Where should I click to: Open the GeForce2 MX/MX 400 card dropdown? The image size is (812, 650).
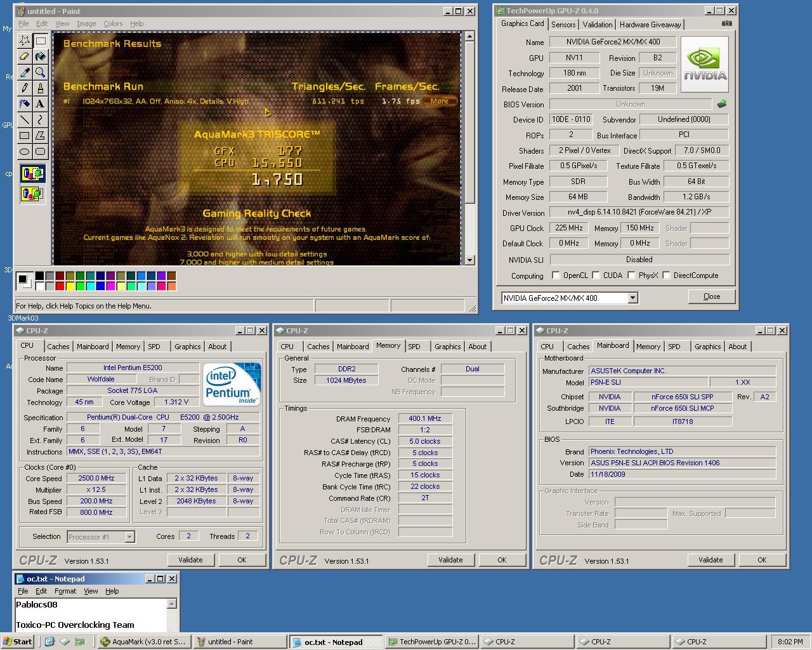click(632, 298)
